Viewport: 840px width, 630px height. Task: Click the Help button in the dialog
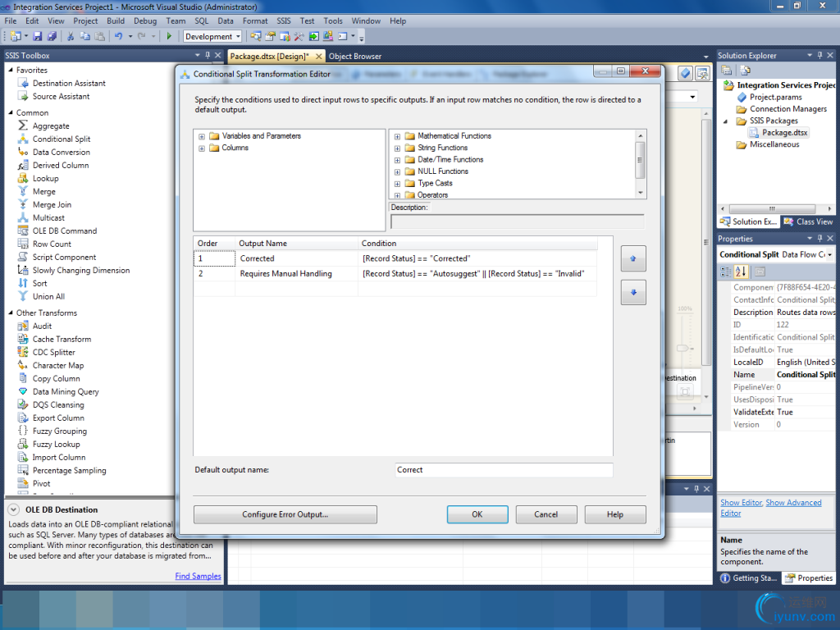click(x=615, y=514)
